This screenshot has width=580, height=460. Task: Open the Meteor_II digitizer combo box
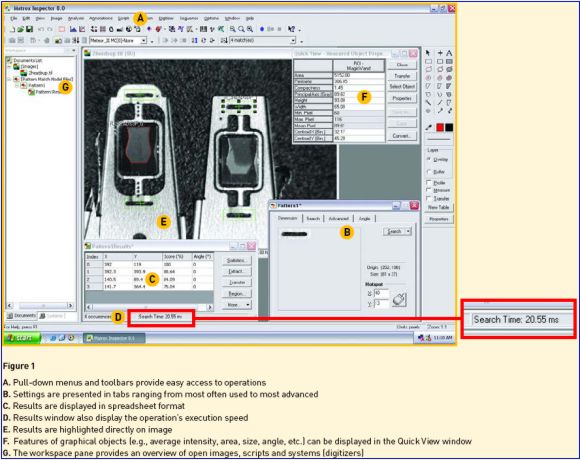[118, 40]
